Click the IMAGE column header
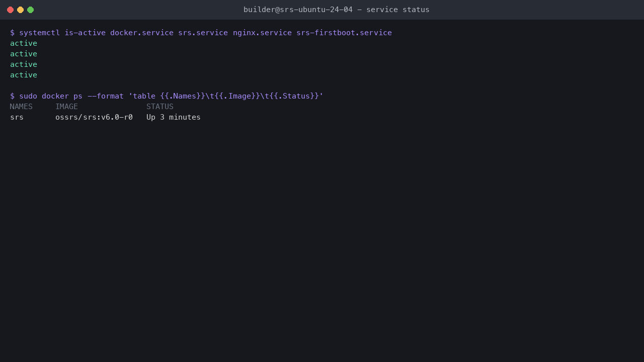Image resolution: width=644 pixels, height=362 pixels. (x=66, y=107)
